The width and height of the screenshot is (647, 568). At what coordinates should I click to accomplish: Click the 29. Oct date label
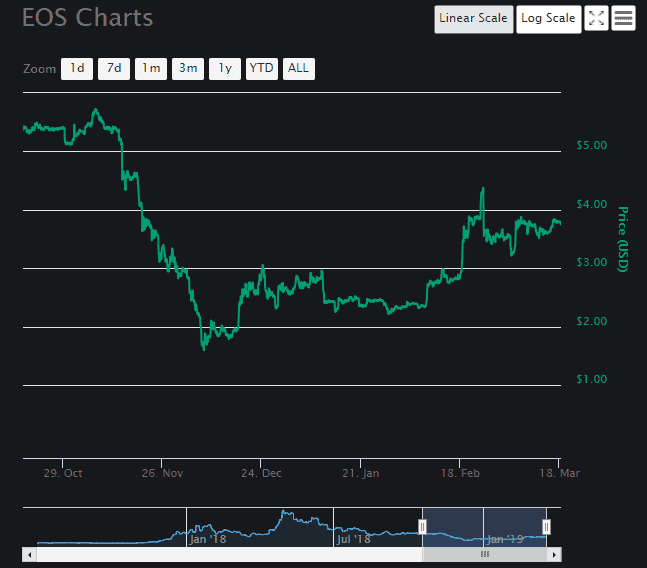(x=63, y=473)
